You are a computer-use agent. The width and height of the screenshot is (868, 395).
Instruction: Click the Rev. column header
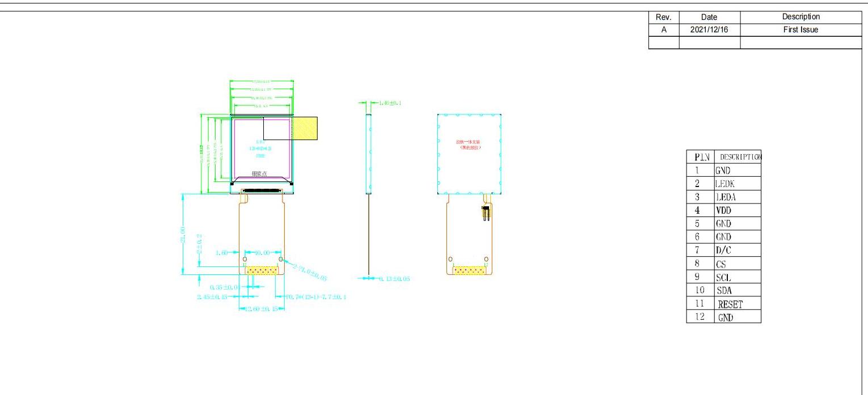tap(663, 18)
